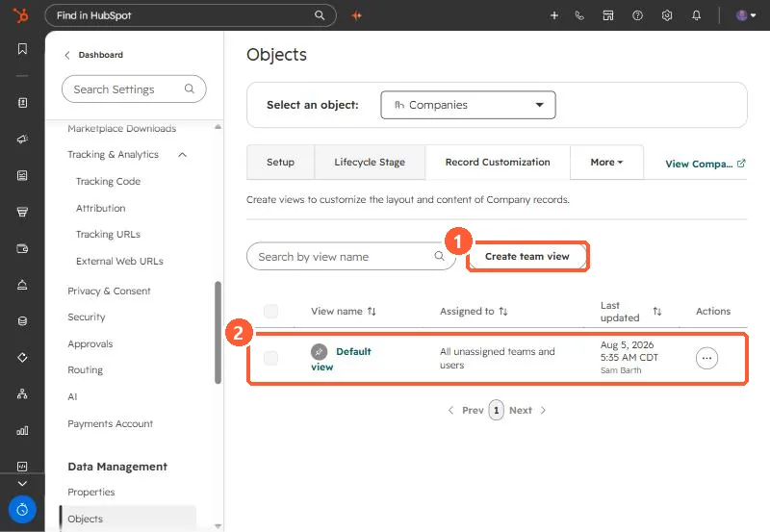Open the Reporting bar chart icon

[22, 430]
